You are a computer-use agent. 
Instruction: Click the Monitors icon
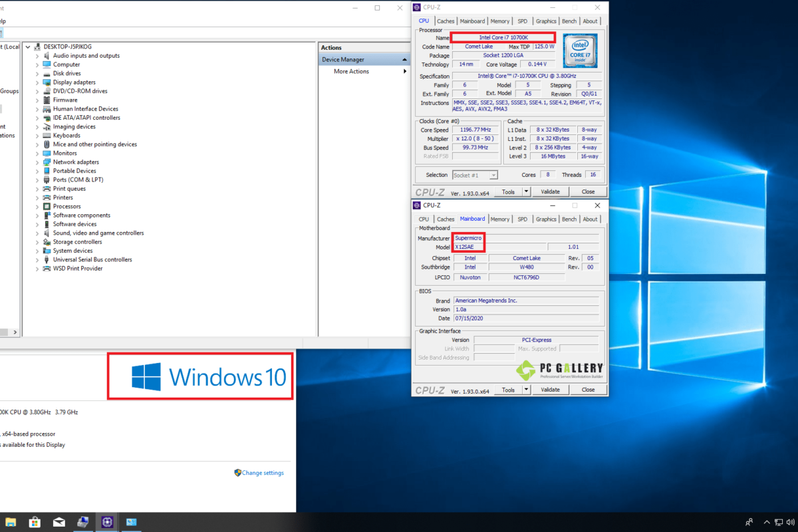pos(47,153)
